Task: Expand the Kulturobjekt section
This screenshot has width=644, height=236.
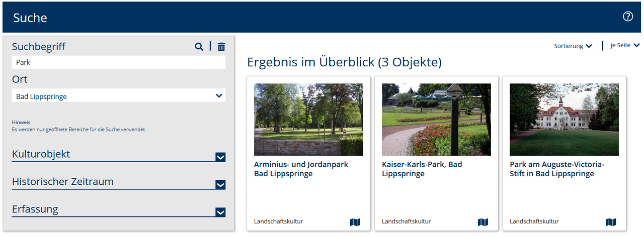Action: (x=119, y=155)
